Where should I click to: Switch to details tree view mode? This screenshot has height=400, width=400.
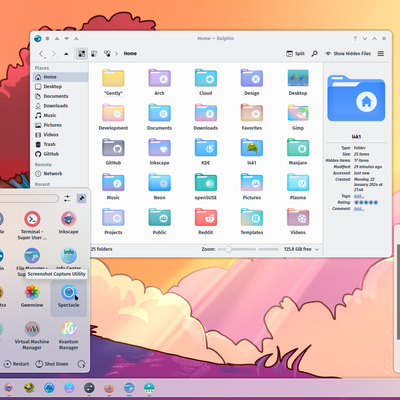[107, 53]
